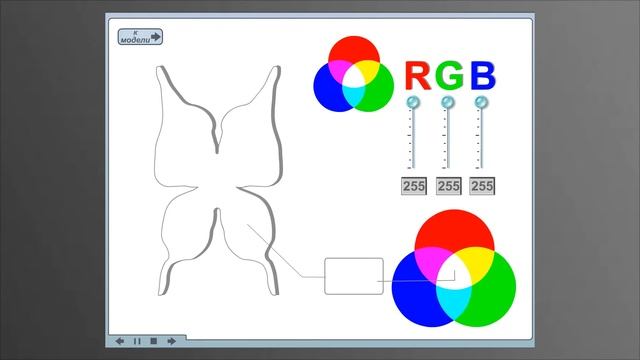Click the red letter R
Viewport: 640px width, 360px height.
pos(418,76)
